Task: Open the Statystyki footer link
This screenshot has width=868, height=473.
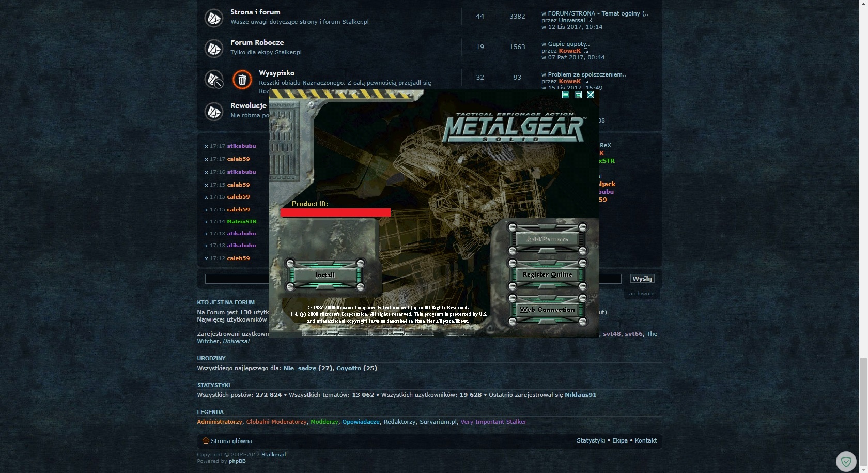Action: coord(591,440)
